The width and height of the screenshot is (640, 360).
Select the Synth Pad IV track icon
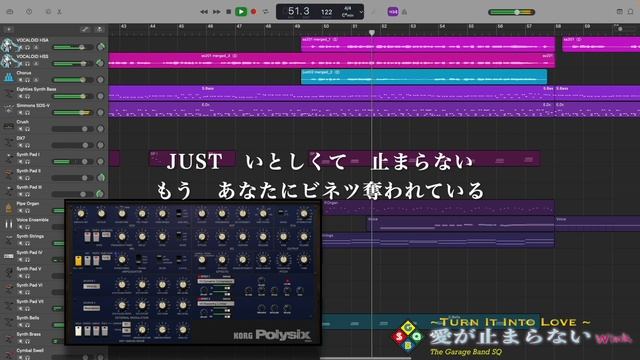[x=8, y=257]
